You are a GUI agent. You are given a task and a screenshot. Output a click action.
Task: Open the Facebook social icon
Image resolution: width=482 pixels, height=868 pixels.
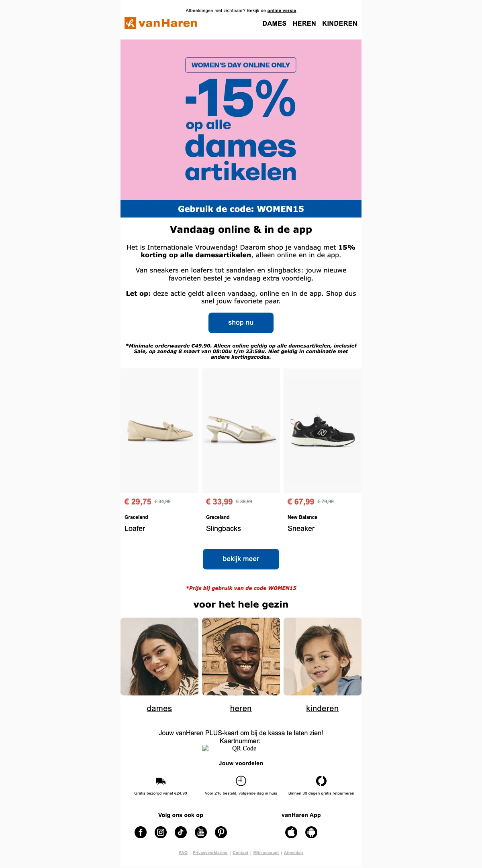click(x=141, y=832)
